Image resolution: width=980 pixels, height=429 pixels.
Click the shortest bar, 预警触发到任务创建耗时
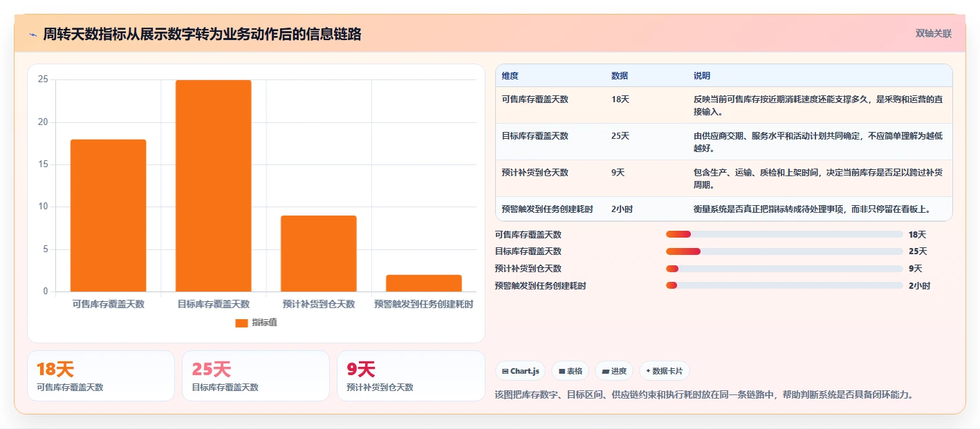(424, 283)
